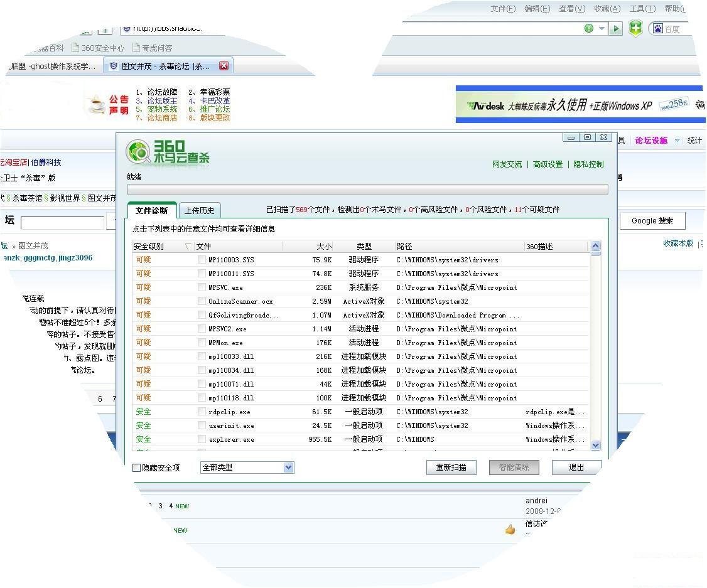Maximize the 360 木马云查杀 window
The width and height of the screenshot is (707, 588).
(x=587, y=137)
